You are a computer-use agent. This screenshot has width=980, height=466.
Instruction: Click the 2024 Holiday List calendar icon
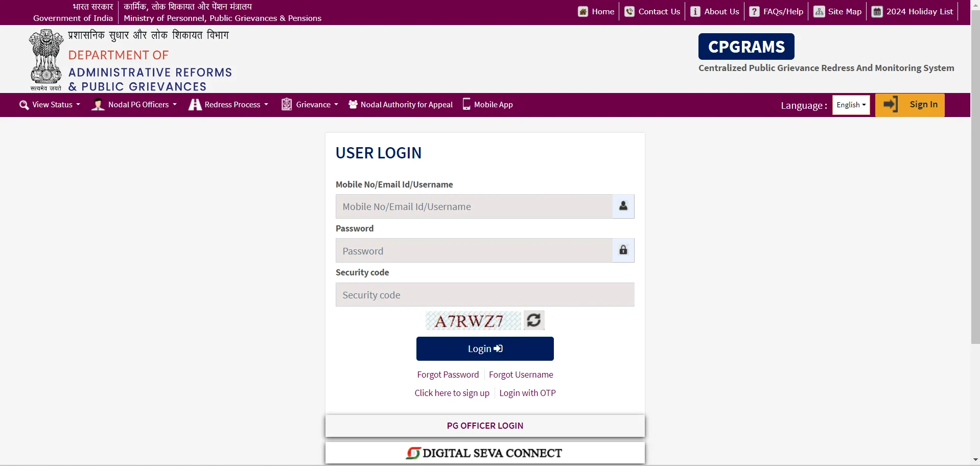click(877, 12)
